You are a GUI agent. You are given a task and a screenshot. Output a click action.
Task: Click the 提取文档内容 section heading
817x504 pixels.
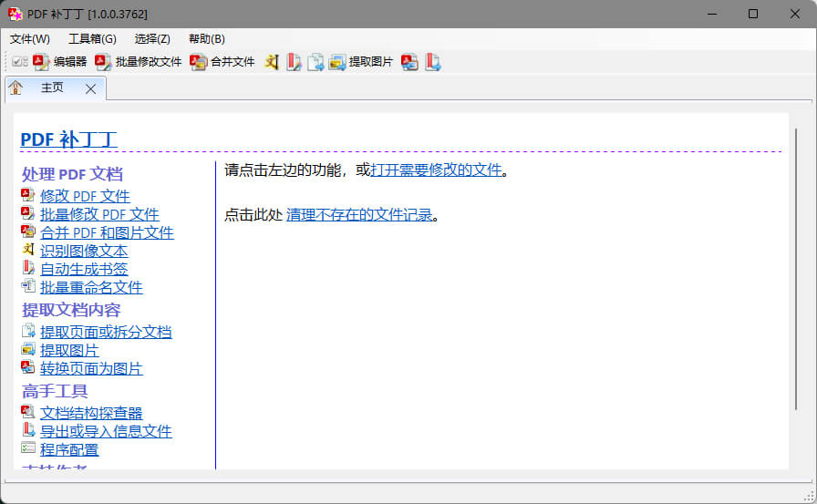(71, 310)
